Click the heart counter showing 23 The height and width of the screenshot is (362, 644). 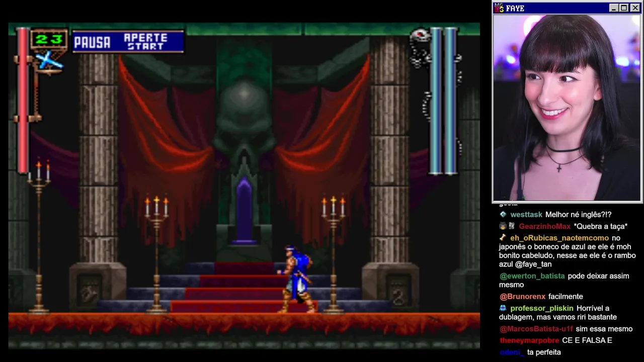(49, 39)
